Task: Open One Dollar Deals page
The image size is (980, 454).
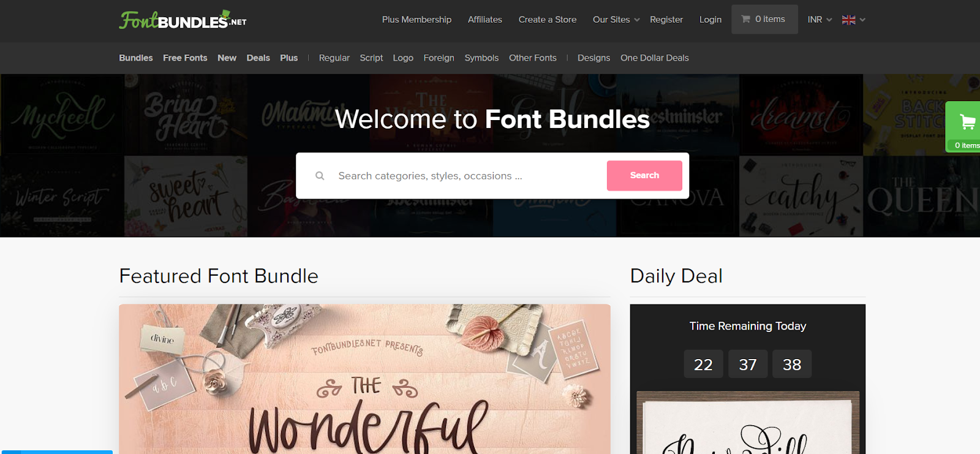Action: (654, 58)
